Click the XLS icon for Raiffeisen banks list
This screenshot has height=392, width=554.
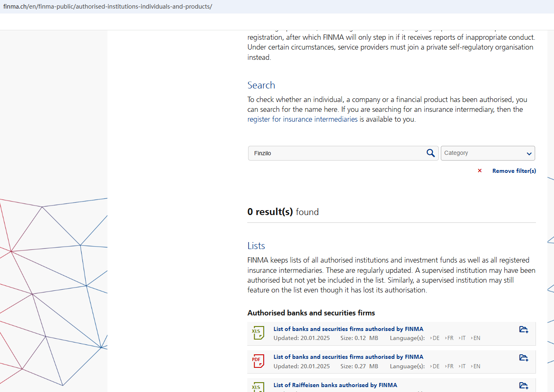pyautogui.click(x=258, y=387)
